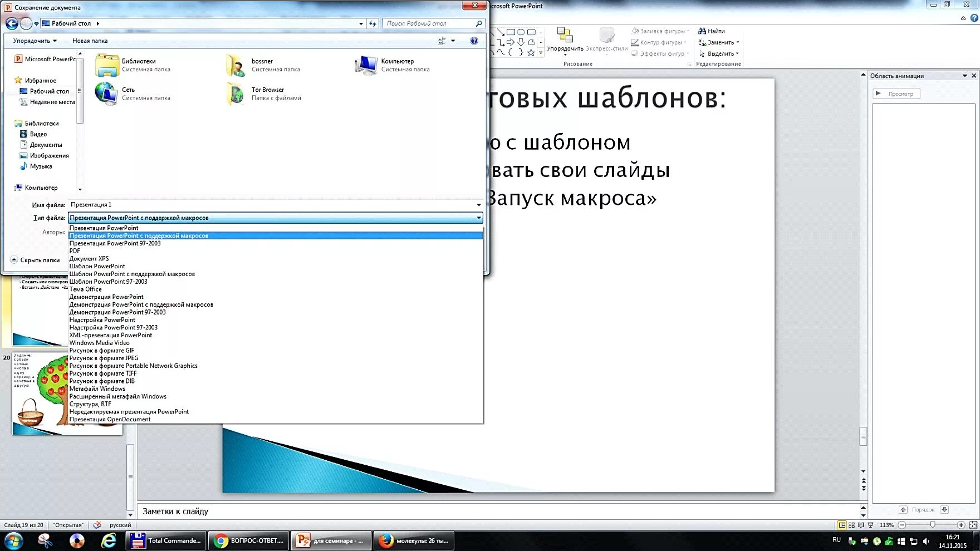Open save dialog help
The height and width of the screenshot is (551, 980).
pos(474,41)
